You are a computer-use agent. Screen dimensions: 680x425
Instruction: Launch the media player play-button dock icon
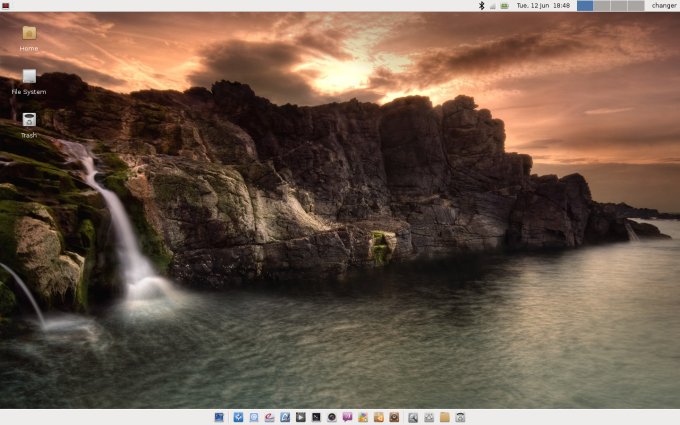[x=301, y=417]
